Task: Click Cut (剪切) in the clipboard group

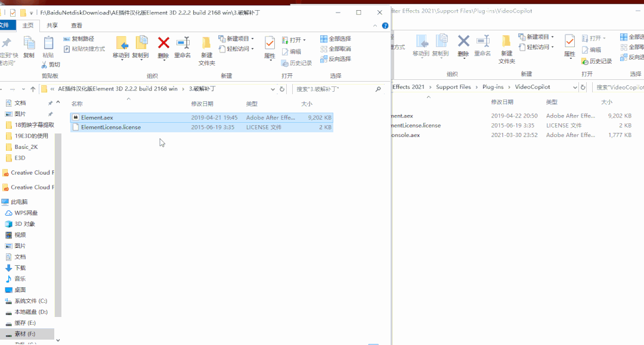Action: (51, 64)
